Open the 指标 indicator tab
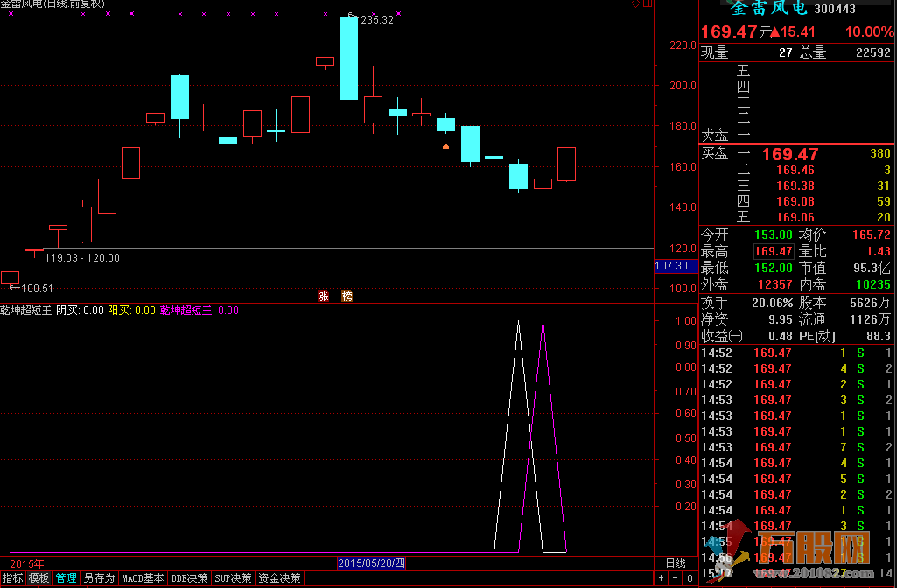 12,578
